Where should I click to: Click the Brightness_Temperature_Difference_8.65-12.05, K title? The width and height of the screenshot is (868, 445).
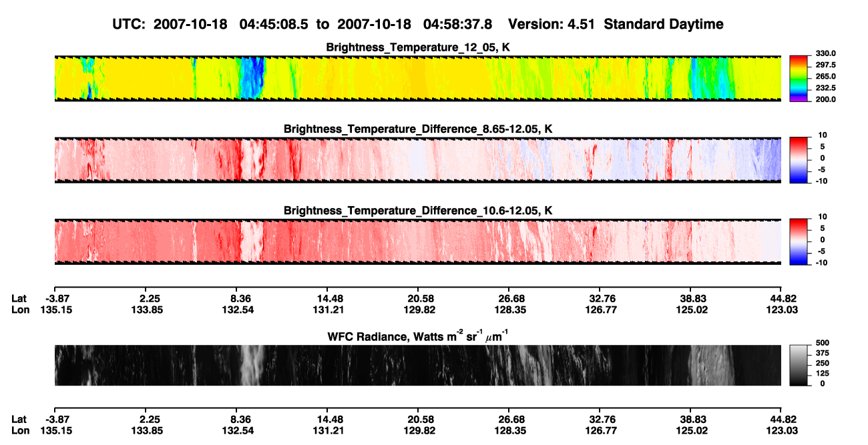click(418, 129)
